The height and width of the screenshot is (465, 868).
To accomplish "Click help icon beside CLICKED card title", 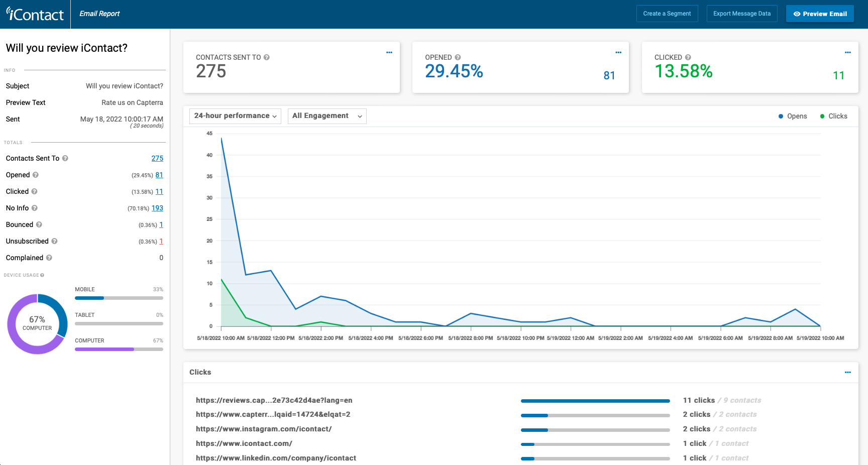I will tap(688, 57).
